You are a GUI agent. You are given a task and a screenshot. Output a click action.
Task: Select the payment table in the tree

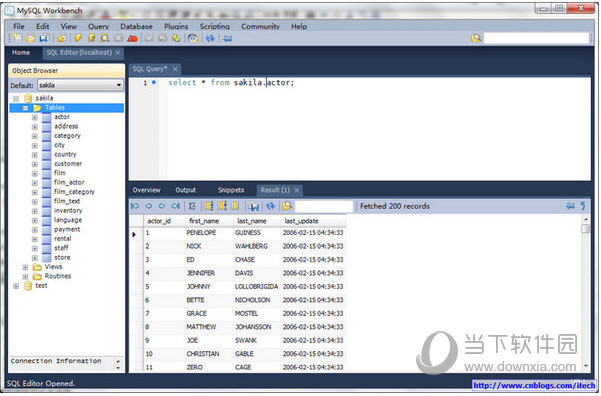(x=67, y=230)
